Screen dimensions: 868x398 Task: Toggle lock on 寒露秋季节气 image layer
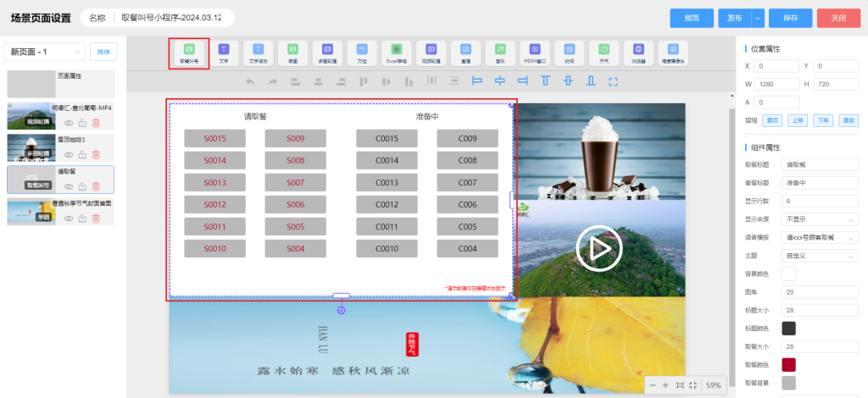(x=82, y=218)
